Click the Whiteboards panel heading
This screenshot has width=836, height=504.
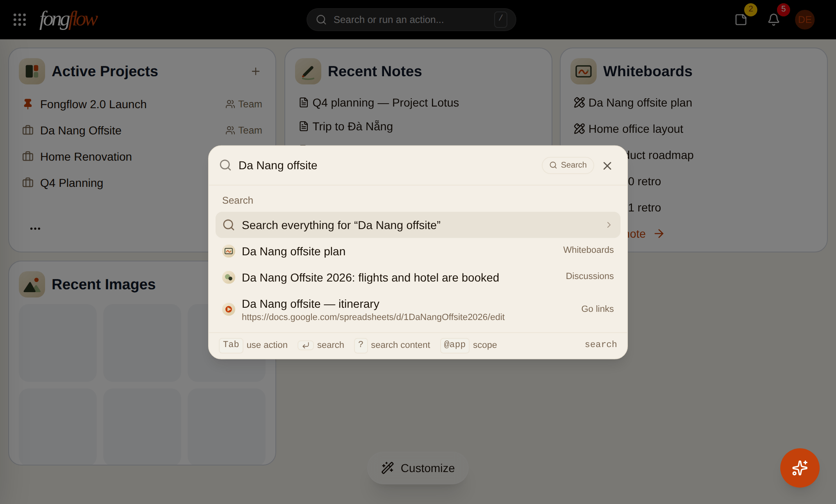(647, 71)
